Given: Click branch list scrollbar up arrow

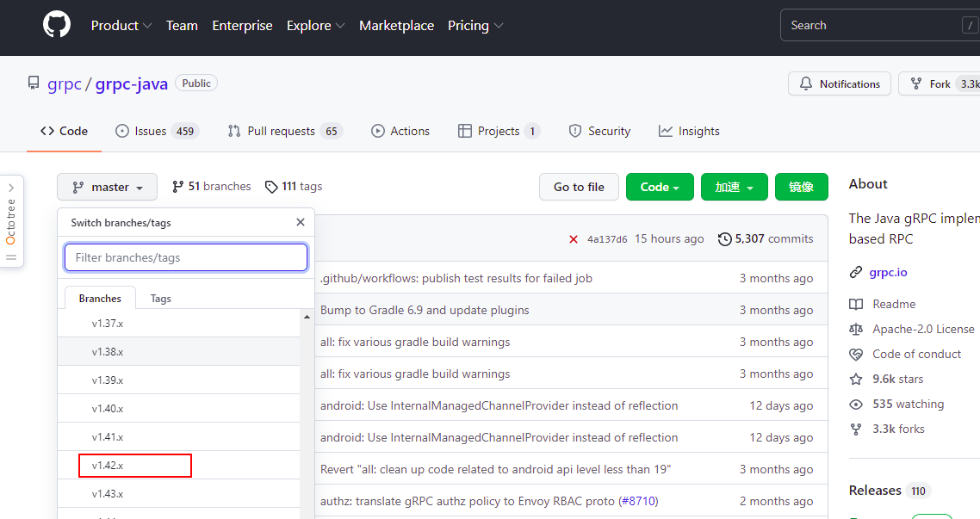Looking at the screenshot, I should pos(307,318).
